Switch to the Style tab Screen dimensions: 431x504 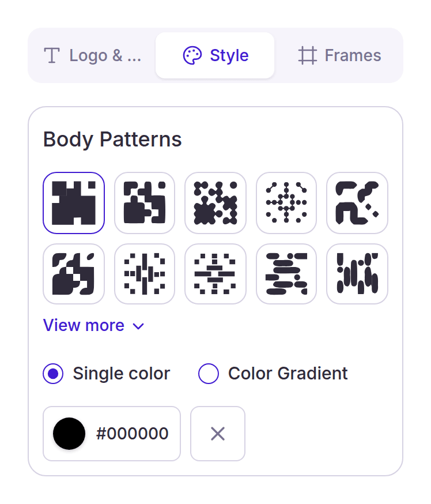(215, 55)
